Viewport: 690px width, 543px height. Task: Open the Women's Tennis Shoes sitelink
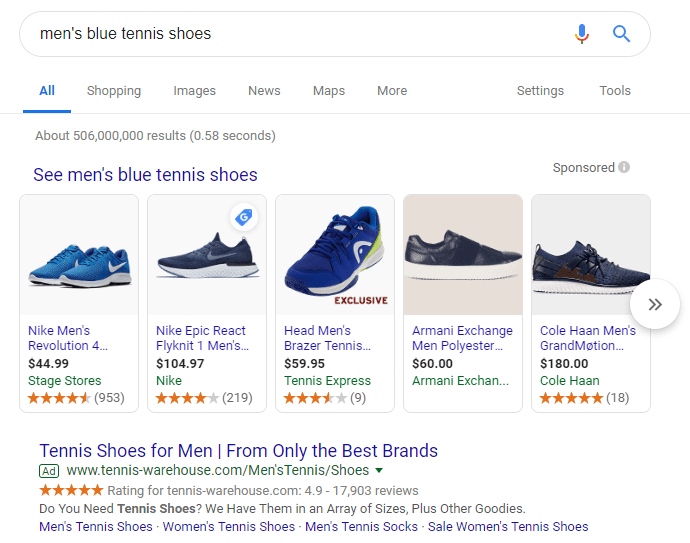point(229,527)
